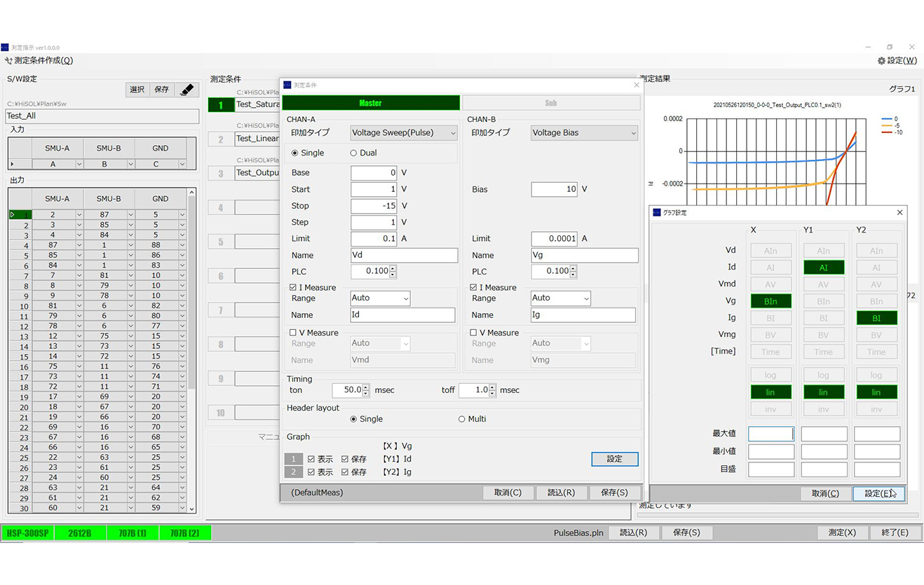The image size is (924, 585).
Task: Choose log scale for the X axis
Action: [x=771, y=376]
